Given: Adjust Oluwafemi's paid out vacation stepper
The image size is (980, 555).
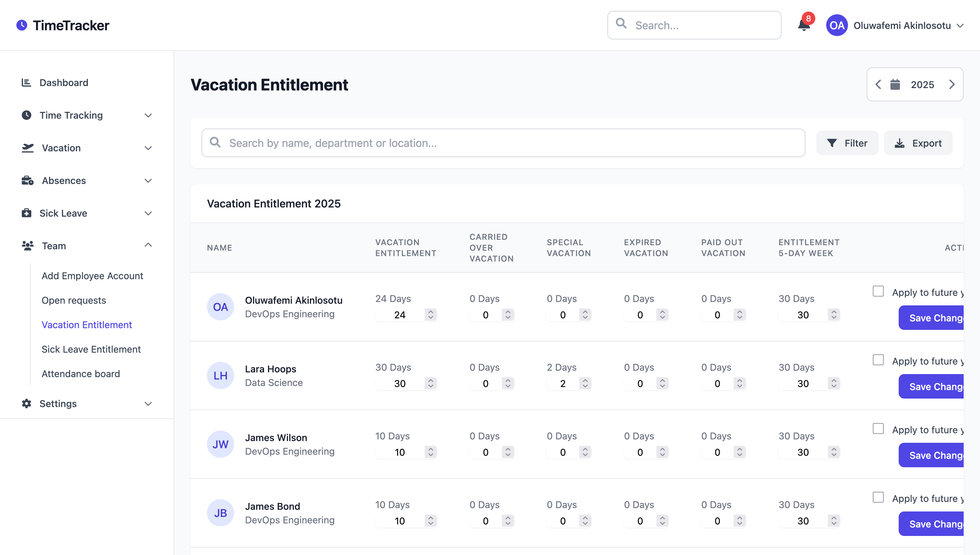Looking at the screenshot, I should [x=739, y=315].
